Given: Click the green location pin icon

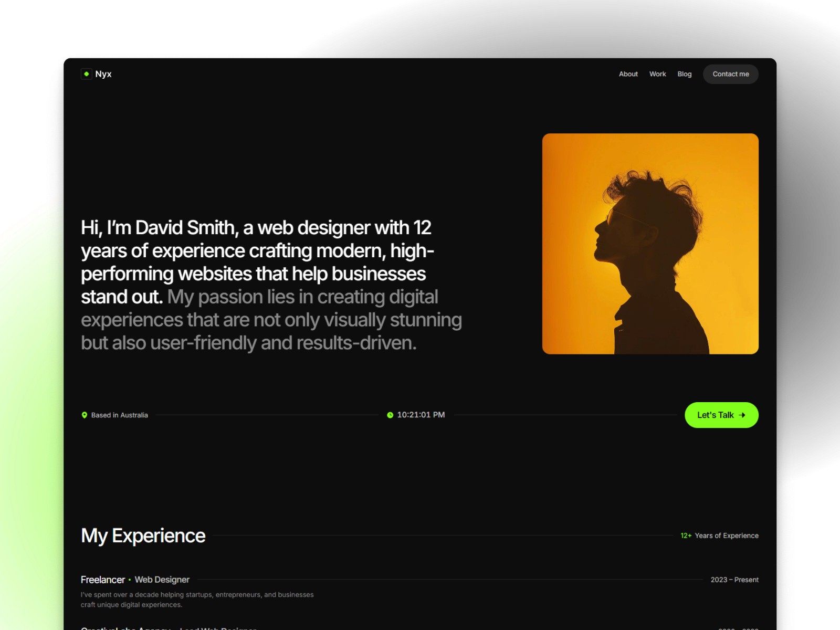Looking at the screenshot, I should (85, 415).
